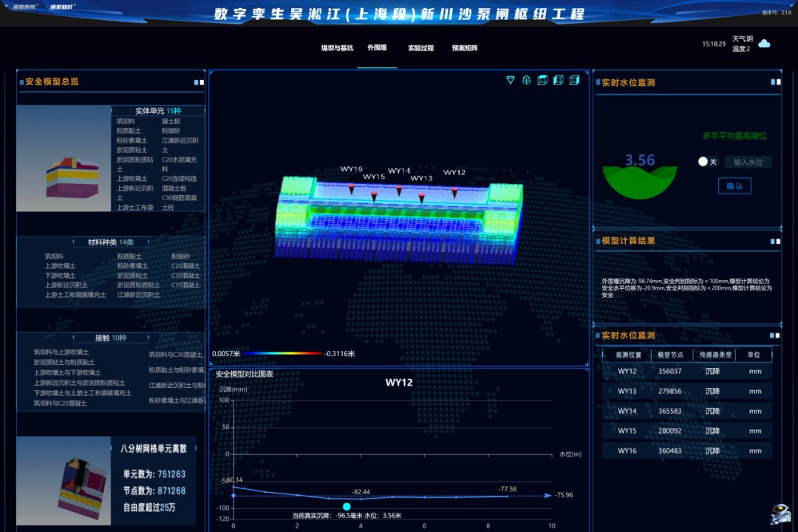Toggle the 模型计算结果 panel corner control

click(774, 241)
